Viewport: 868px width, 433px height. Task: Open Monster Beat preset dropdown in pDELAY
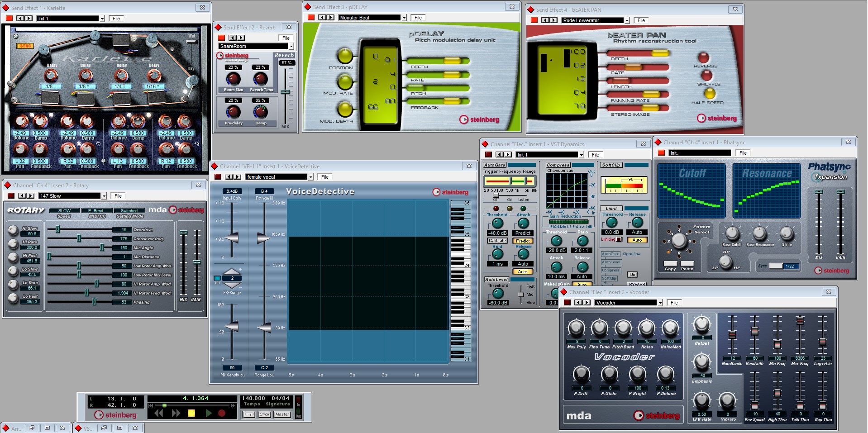[x=404, y=18]
